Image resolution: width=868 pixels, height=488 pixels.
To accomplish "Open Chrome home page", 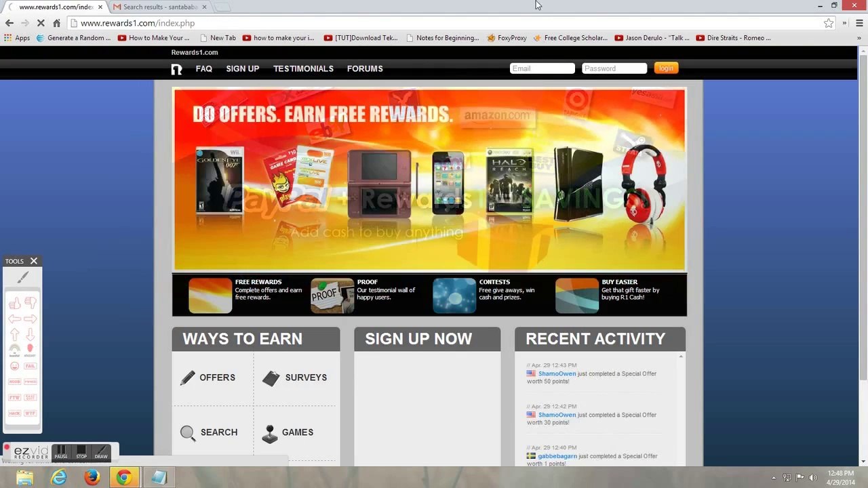I will pos(56,23).
